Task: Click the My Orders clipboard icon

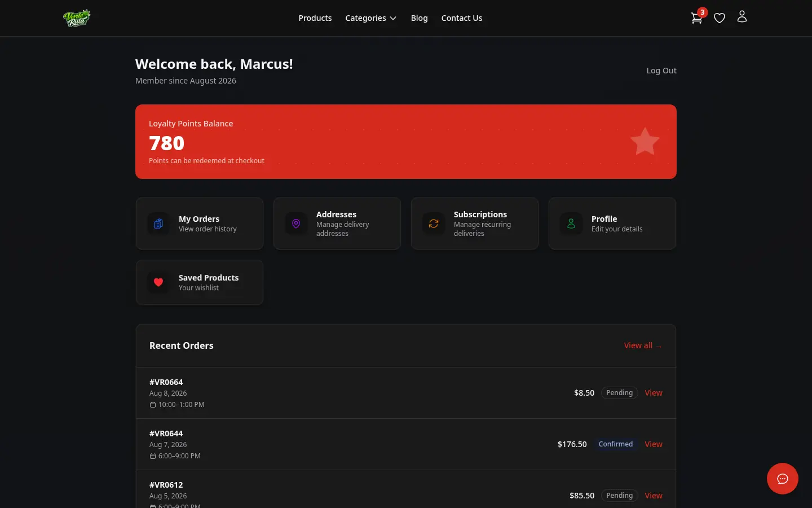Action: pos(158,224)
